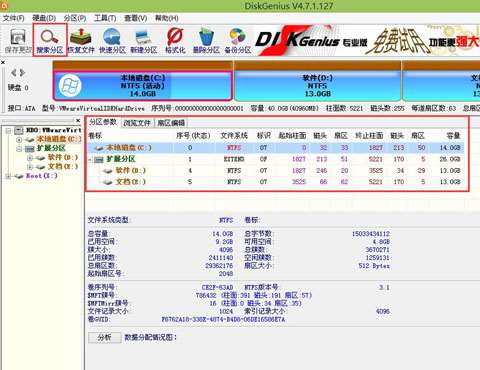The width and height of the screenshot is (480, 370).
Task: Select the 软件(D:) row in the partition table
Action: (276, 170)
